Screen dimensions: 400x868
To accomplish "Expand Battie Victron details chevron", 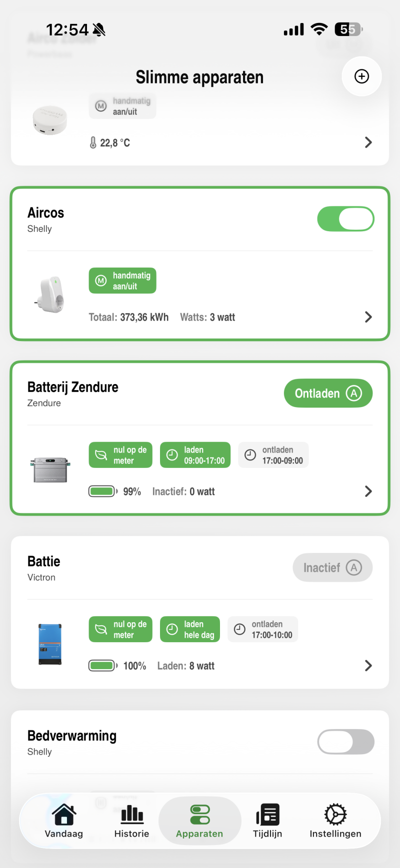I will tap(368, 666).
